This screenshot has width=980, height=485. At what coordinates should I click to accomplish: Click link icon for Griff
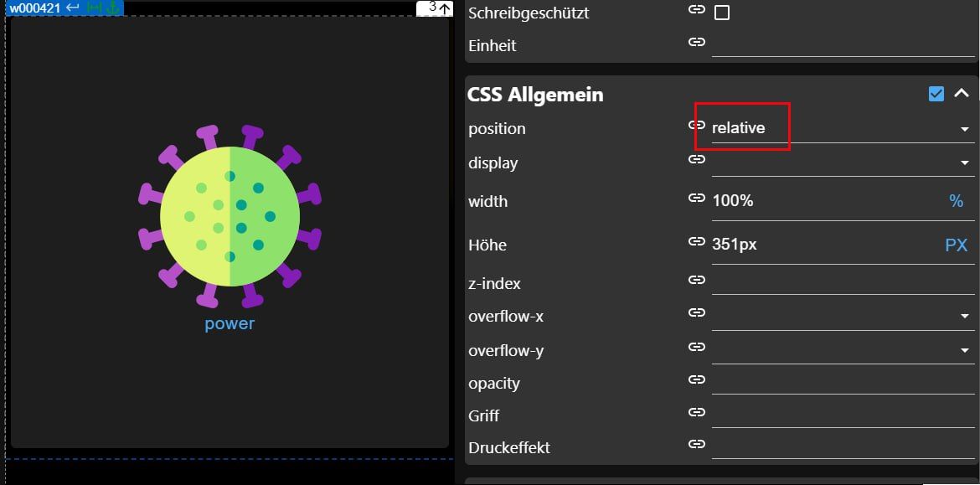pos(697,412)
